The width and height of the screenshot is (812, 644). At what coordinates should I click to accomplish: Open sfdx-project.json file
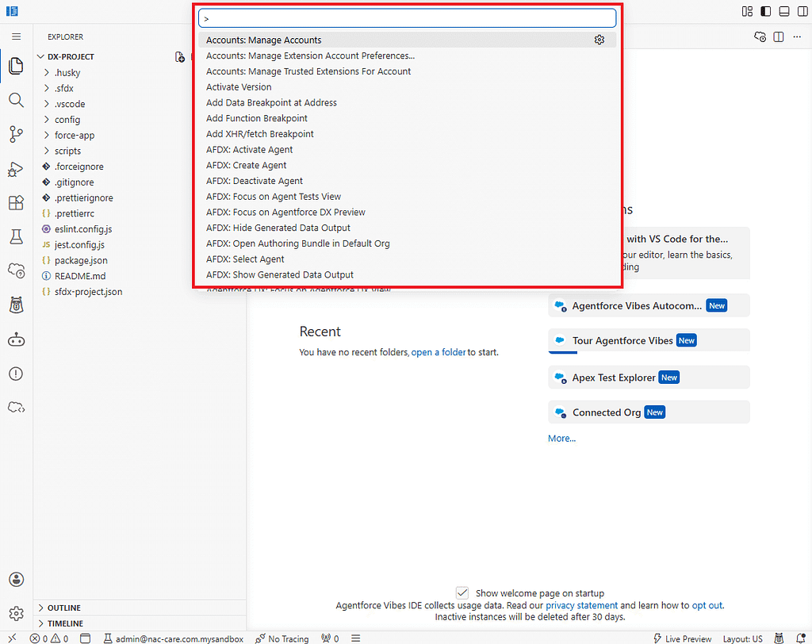tap(88, 291)
